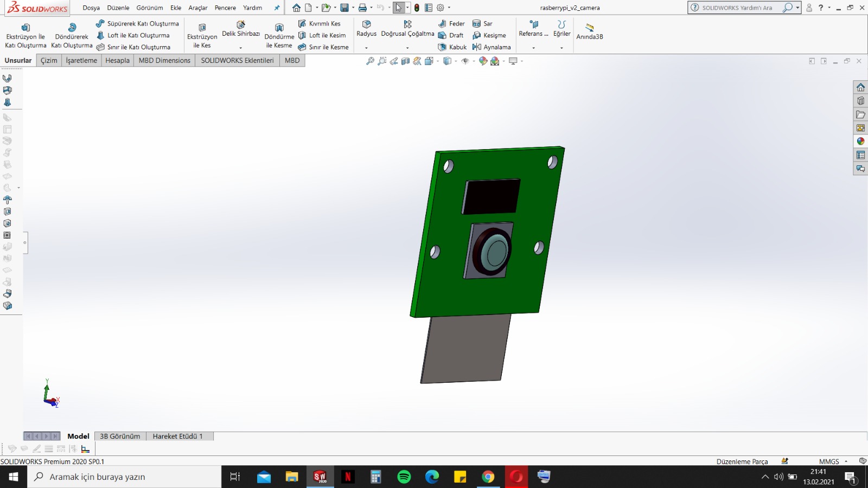Click the Aynalama mirror tool
The width and height of the screenshot is (868, 488).
pyautogui.click(x=492, y=47)
